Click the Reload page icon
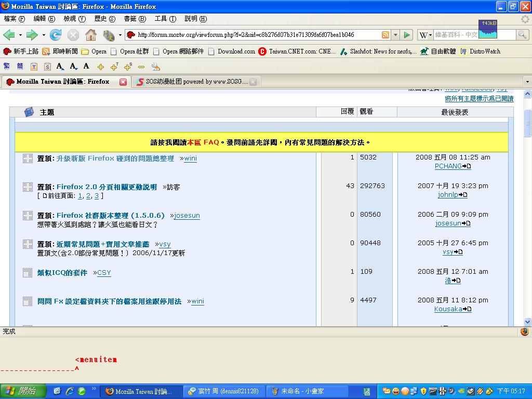This screenshot has width=532, height=399. [56, 35]
